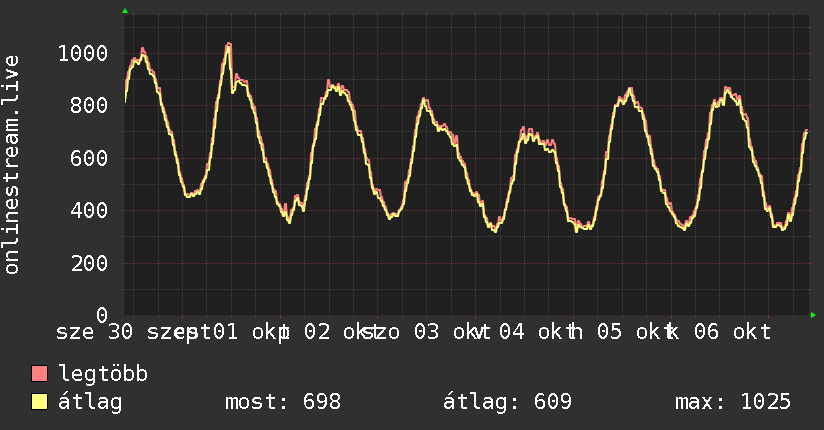The image size is (824, 430).
Task: Click the 800 y-axis label
Action: click(x=89, y=106)
